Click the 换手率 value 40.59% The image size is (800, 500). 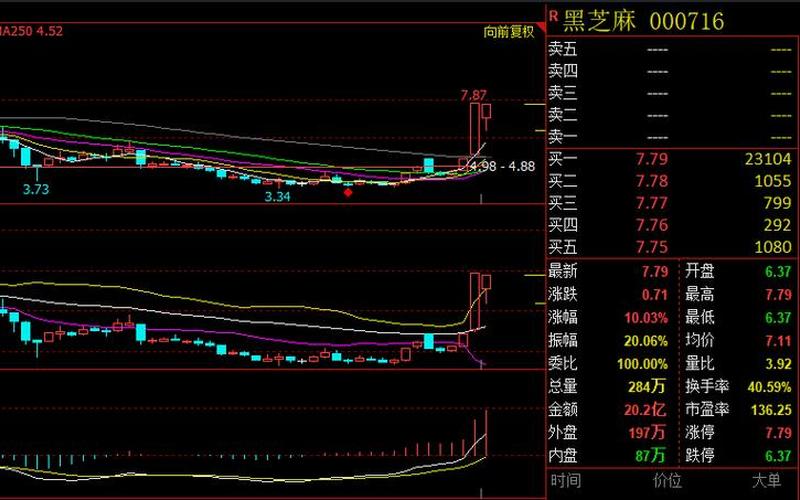pos(769,387)
